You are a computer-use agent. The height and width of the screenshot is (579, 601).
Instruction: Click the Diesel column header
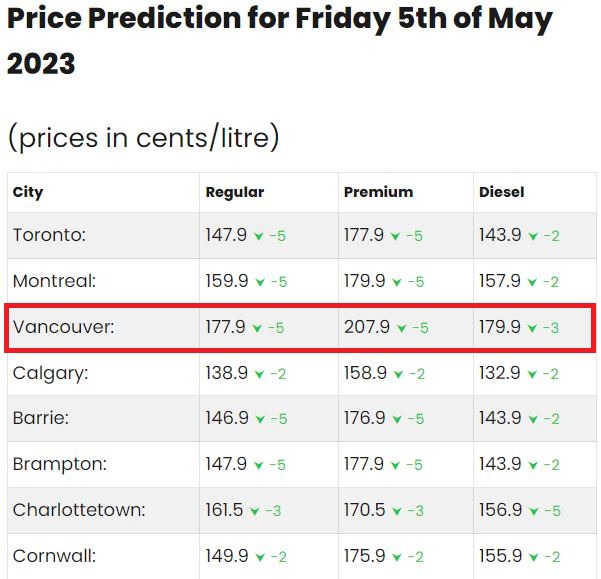pyautogui.click(x=501, y=192)
